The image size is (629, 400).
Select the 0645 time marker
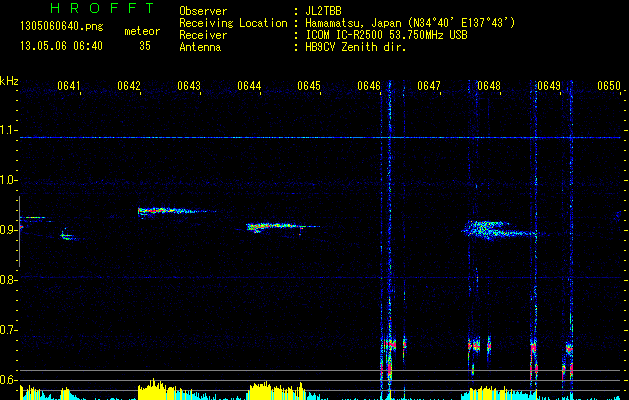click(x=309, y=86)
